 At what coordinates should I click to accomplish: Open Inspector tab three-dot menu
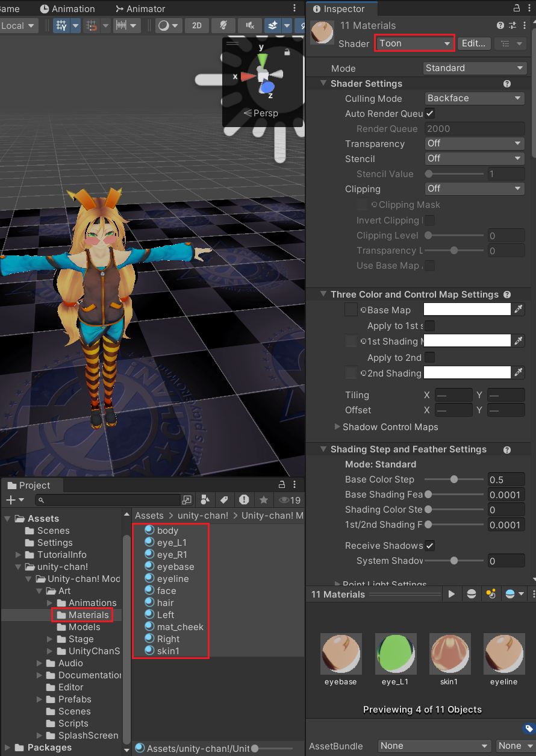pyautogui.click(x=529, y=8)
